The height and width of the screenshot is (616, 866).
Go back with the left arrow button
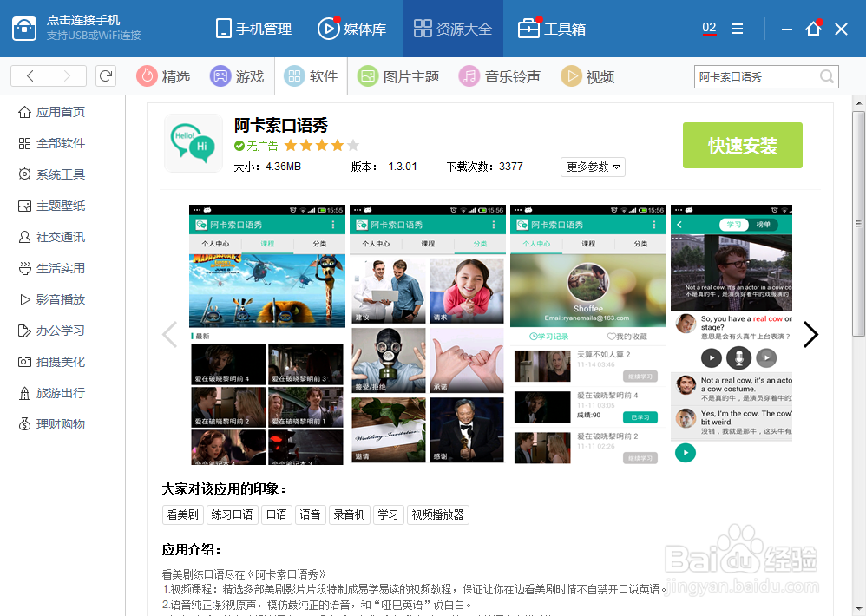pyautogui.click(x=30, y=75)
